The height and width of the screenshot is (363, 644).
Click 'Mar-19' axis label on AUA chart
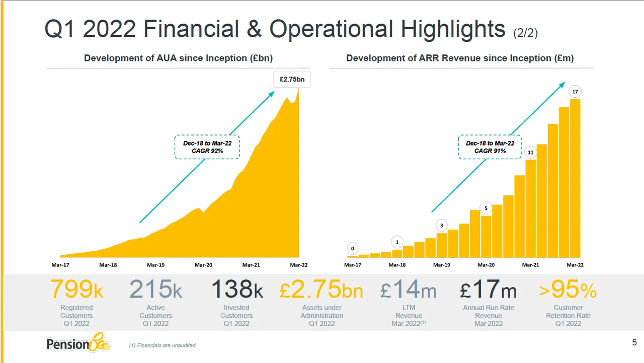point(155,264)
